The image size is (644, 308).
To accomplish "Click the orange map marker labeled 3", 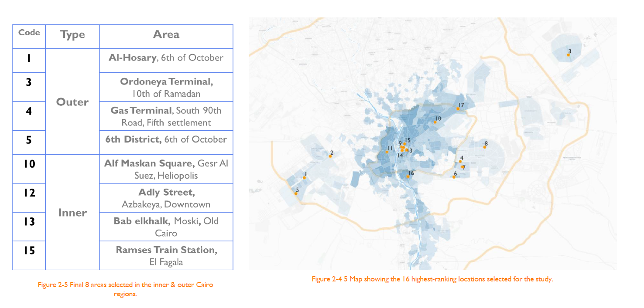I will [x=568, y=55].
